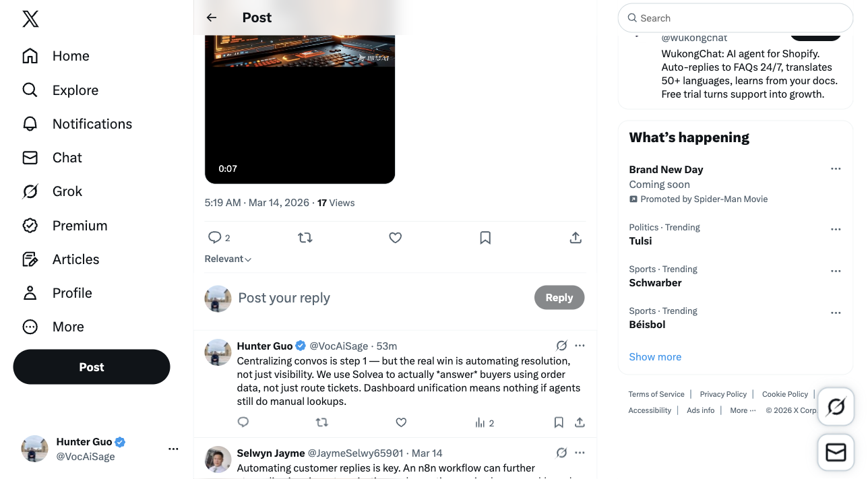Image resolution: width=868 pixels, height=479 pixels.
Task: Go to your Profile page
Action: click(72, 292)
